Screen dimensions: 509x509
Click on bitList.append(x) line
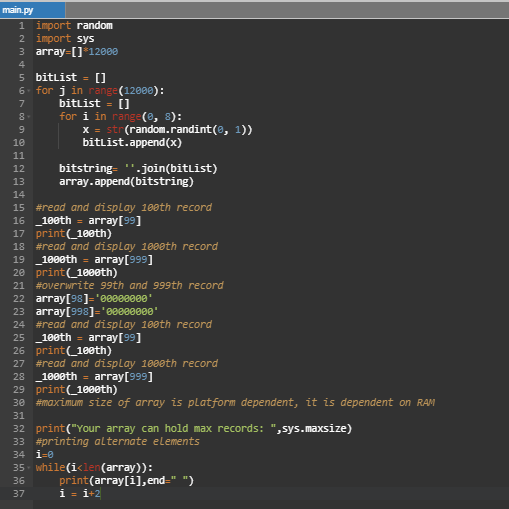point(132,143)
